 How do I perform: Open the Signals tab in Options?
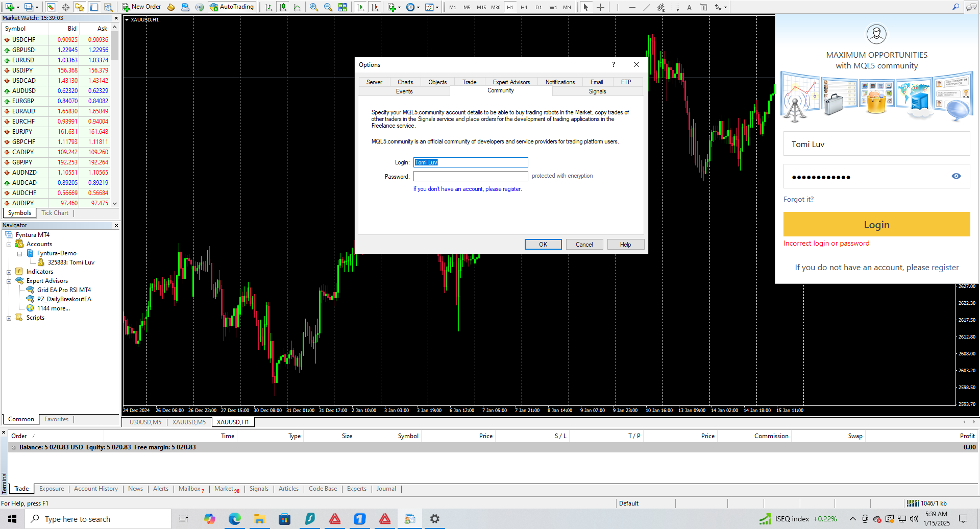(597, 91)
